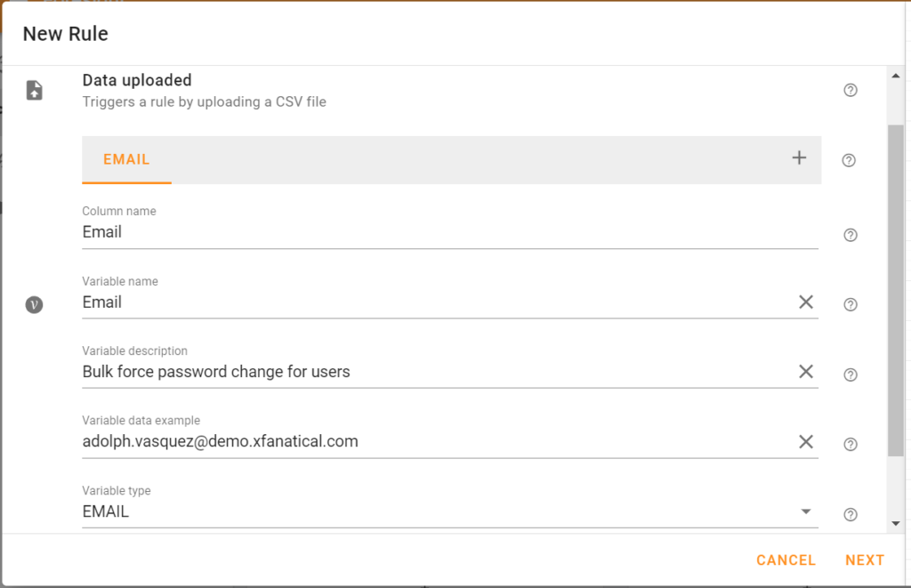
Task: Click the Variable data example input field
Action: (x=356, y=440)
